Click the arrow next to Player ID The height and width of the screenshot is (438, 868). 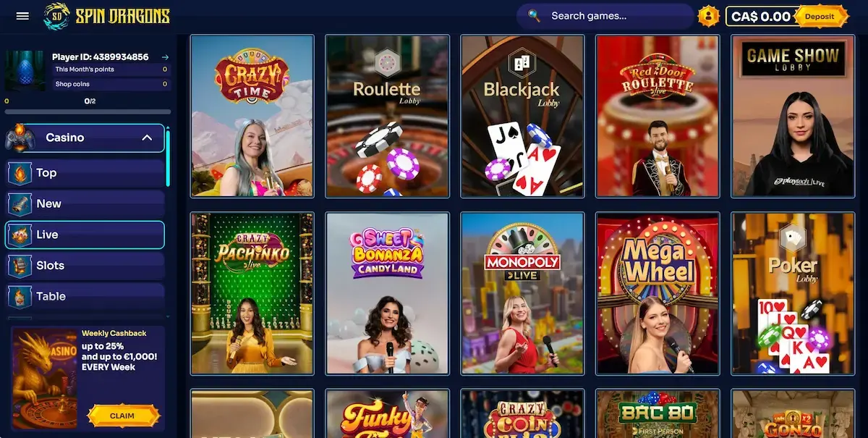(165, 56)
